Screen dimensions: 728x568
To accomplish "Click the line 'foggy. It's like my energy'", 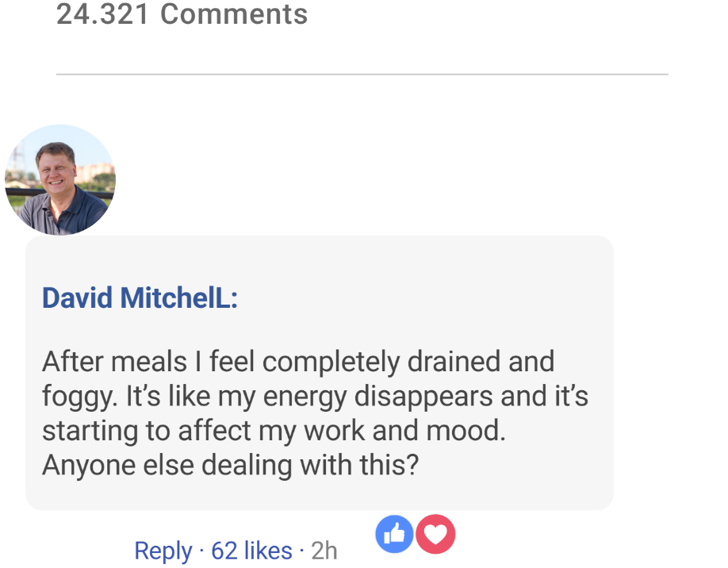I will (x=315, y=396).
